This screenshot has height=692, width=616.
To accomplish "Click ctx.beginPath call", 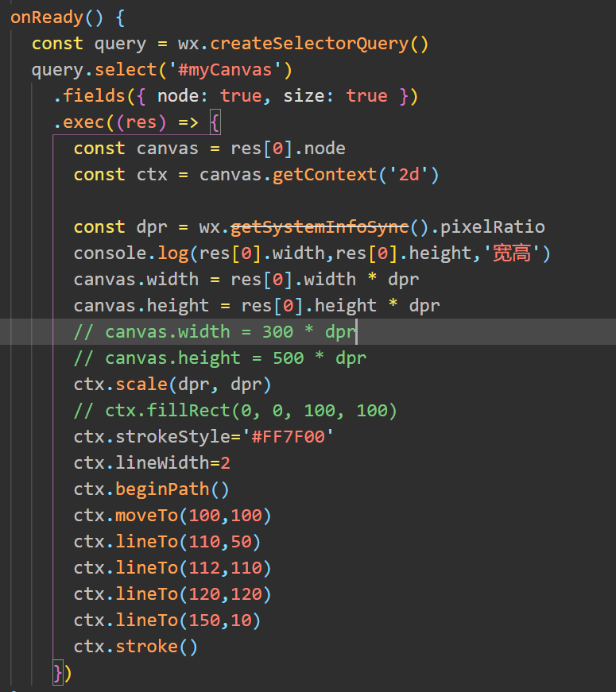I will point(151,489).
